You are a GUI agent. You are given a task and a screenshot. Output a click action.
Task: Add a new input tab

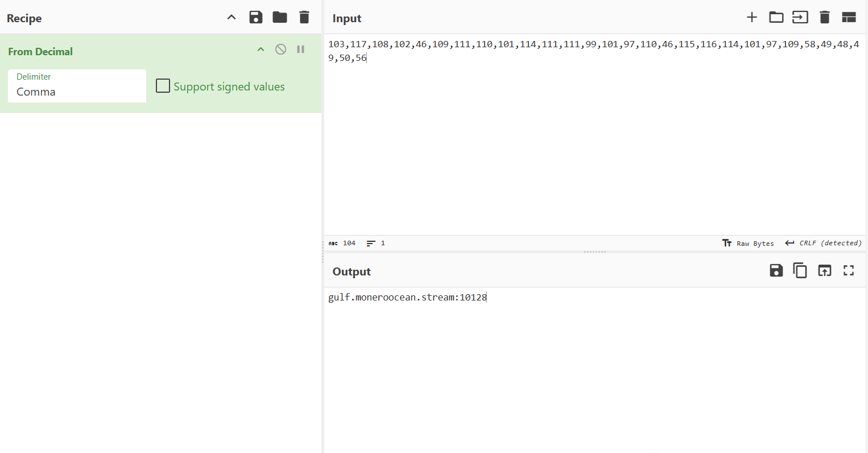(x=752, y=17)
